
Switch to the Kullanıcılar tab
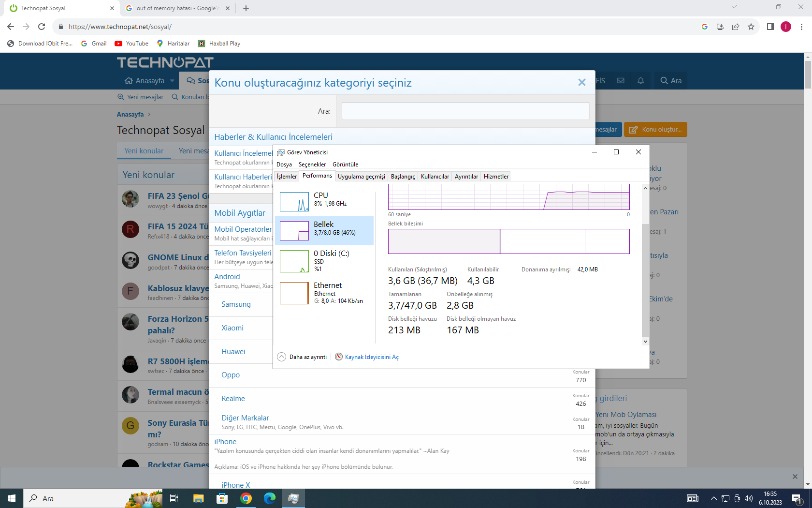pos(435,177)
